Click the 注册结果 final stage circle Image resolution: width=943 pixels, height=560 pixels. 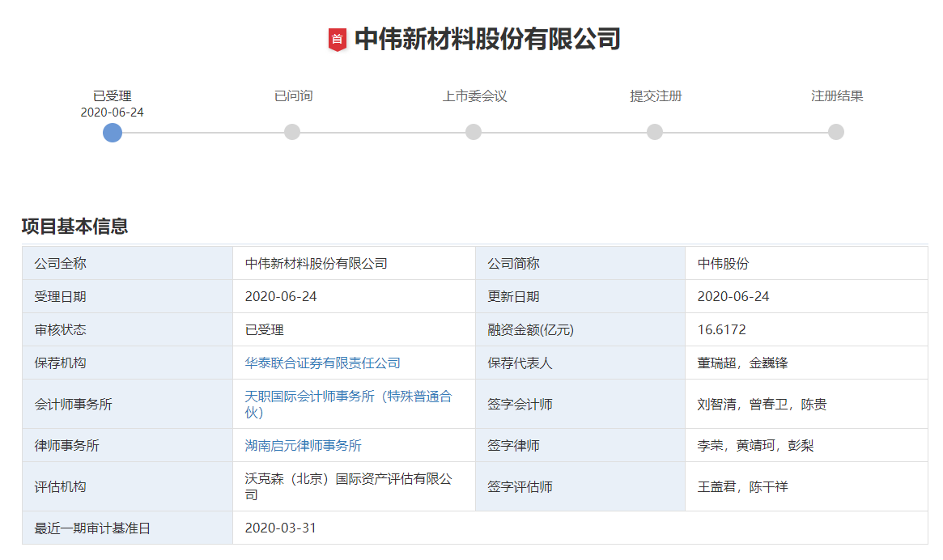click(836, 132)
